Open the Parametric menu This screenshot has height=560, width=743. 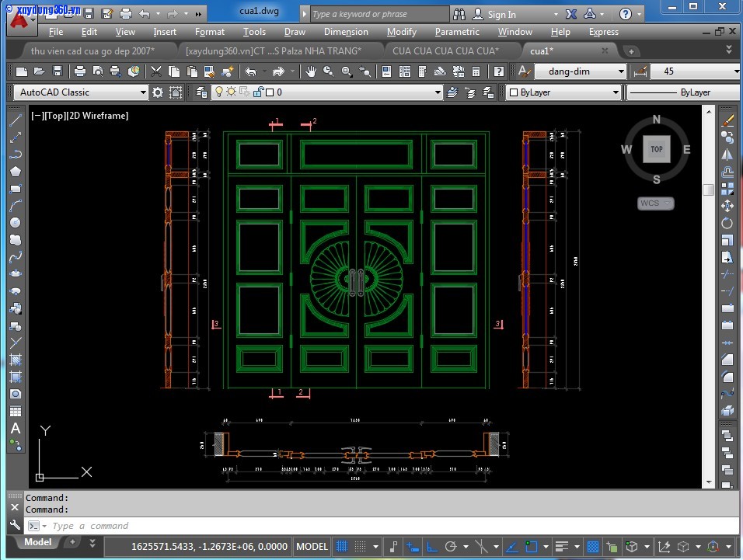click(457, 32)
